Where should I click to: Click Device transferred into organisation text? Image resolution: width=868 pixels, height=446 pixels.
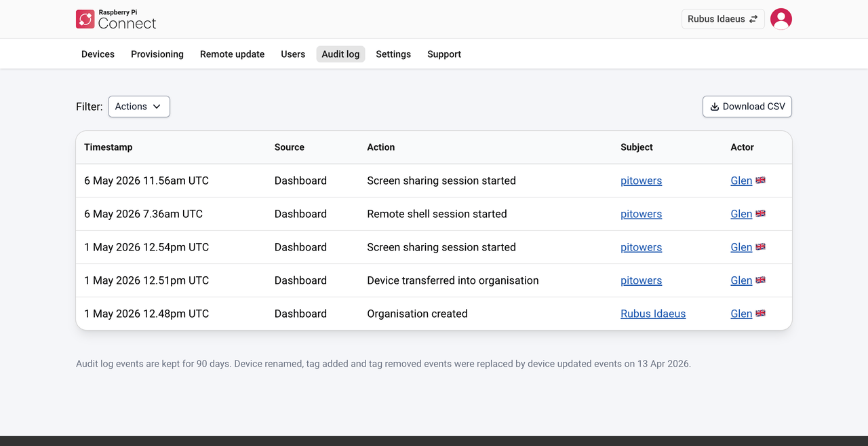(x=453, y=280)
